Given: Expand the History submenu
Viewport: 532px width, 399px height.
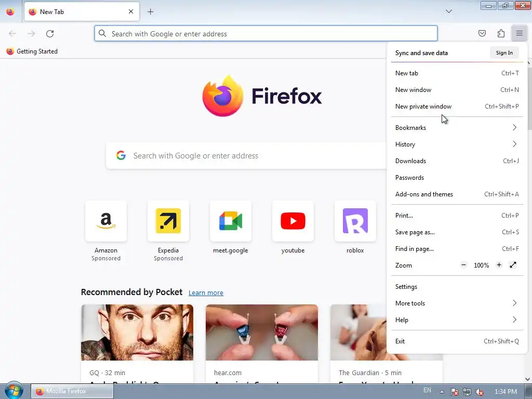Looking at the screenshot, I should click(457, 144).
